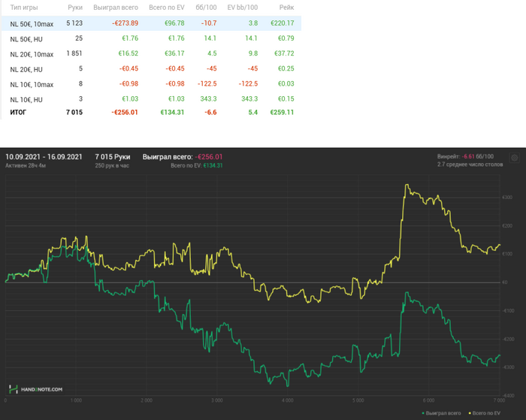Click hands count '1 851' cell
Viewport: 526px width, 420px height.
point(74,53)
